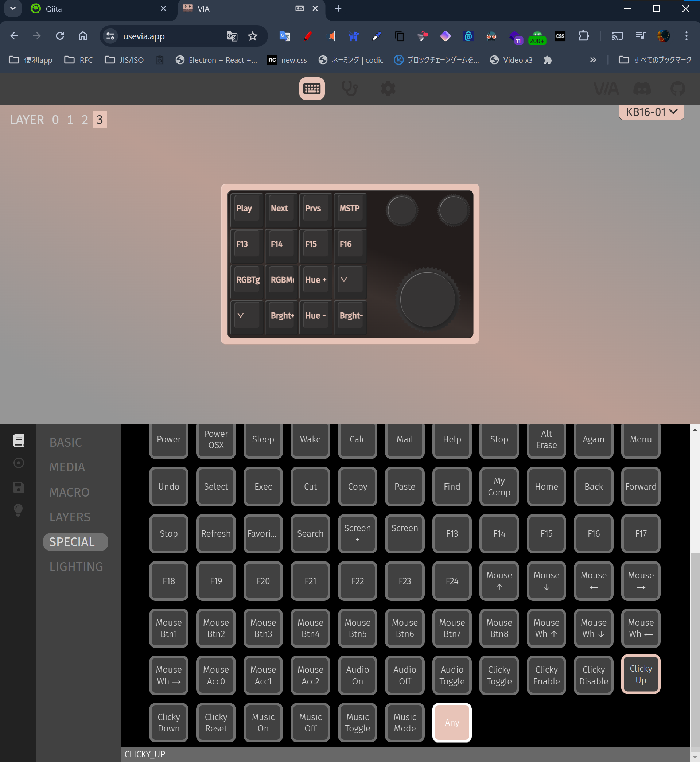This screenshot has height=762, width=700.
Task: Switch to keymap layer 0
Action: point(55,119)
